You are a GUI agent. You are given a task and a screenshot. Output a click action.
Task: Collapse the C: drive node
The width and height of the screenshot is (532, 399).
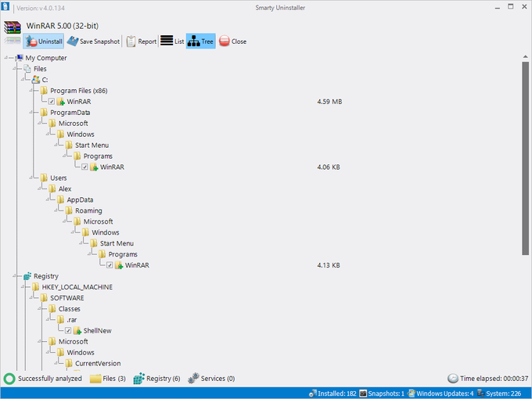[23, 80]
